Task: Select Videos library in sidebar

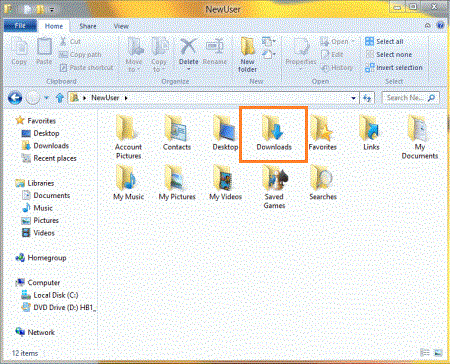Action: [38, 233]
